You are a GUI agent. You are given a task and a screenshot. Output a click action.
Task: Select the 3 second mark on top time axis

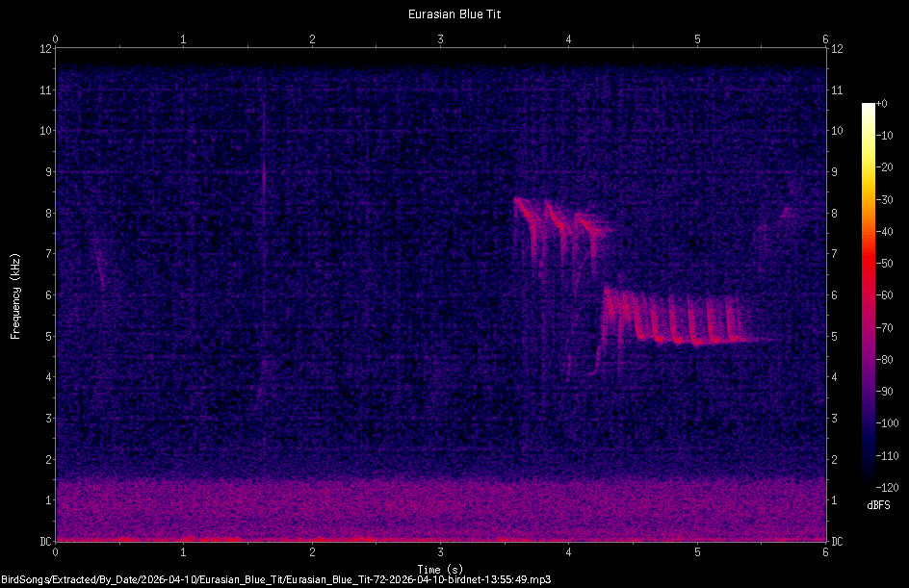(440, 40)
